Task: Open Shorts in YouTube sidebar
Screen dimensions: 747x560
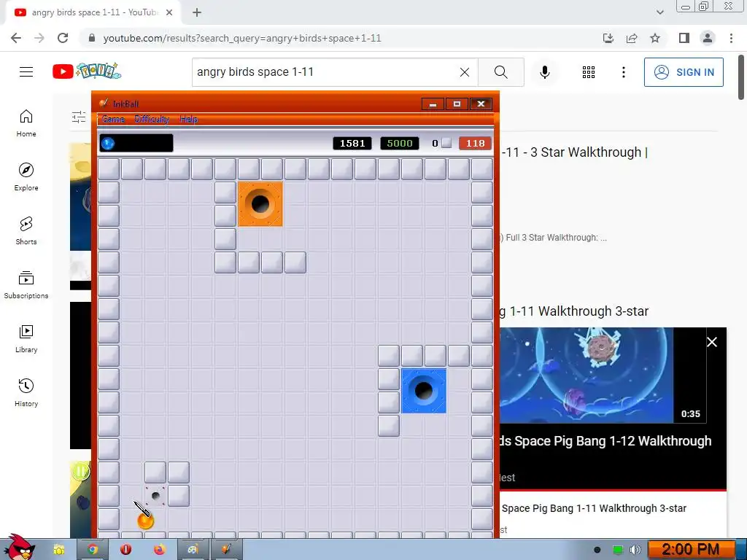Action: (26, 231)
